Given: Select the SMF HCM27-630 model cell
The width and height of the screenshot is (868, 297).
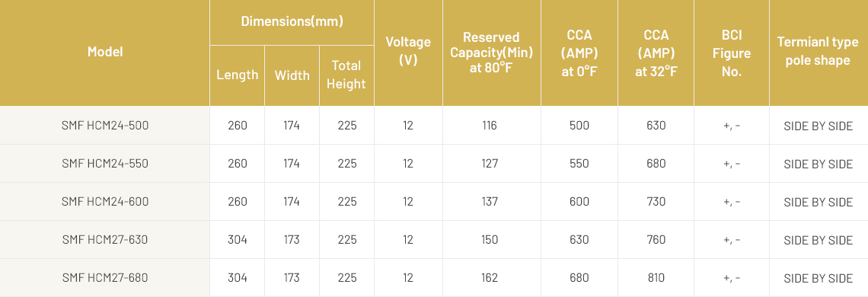Looking at the screenshot, I should [104, 240].
